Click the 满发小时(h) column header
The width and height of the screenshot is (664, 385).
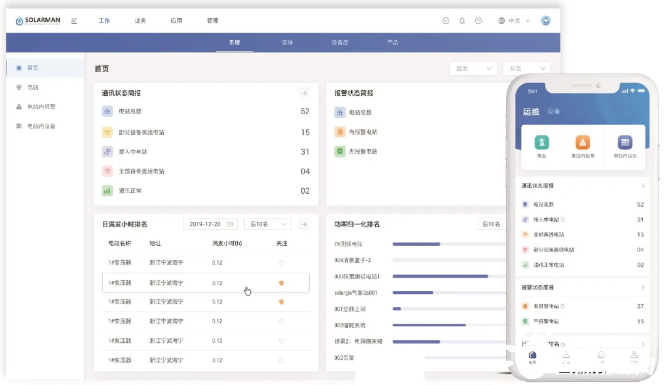pos(227,244)
